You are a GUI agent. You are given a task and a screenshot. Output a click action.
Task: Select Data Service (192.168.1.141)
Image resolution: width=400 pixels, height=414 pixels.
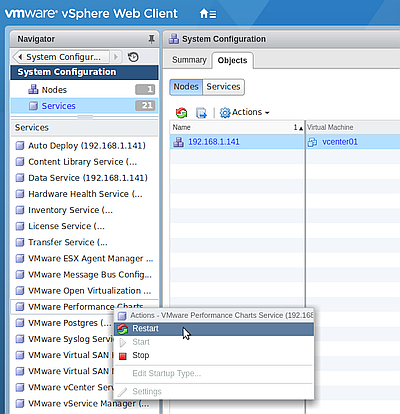pyautogui.click(x=84, y=178)
